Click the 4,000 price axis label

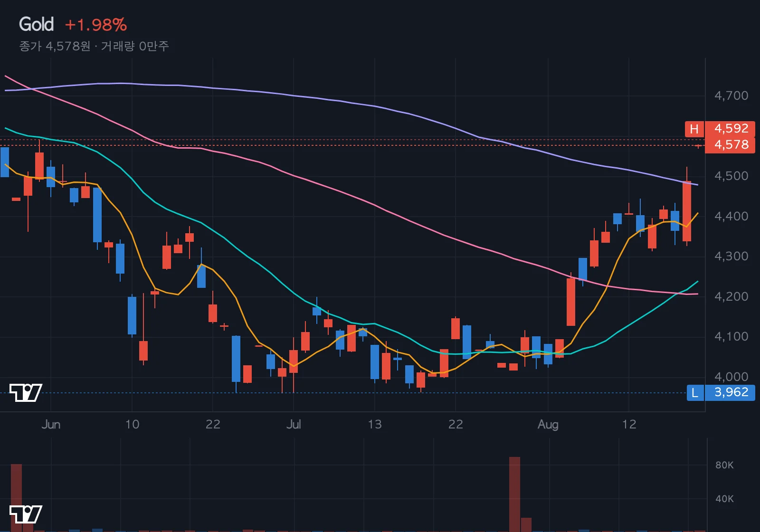tap(731, 377)
